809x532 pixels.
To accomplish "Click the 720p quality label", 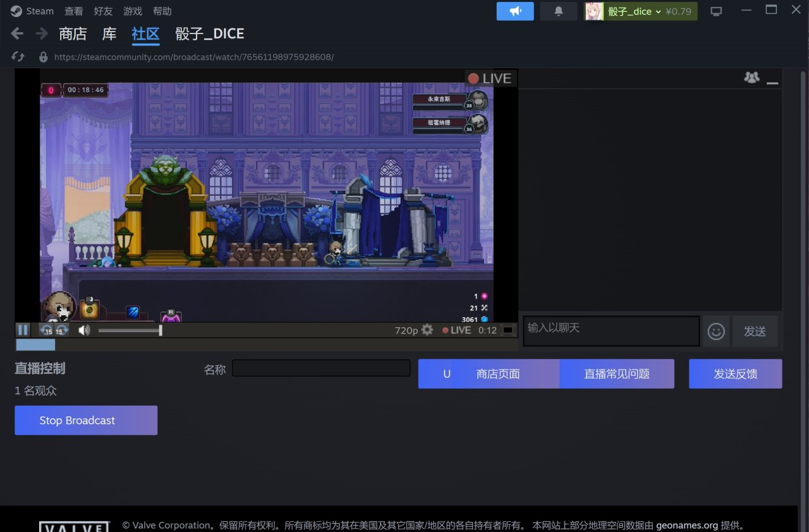I will (x=406, y=330).
